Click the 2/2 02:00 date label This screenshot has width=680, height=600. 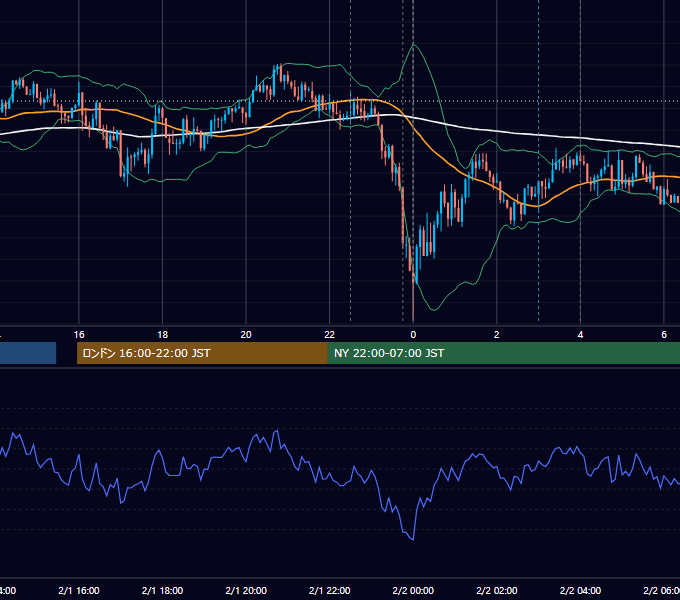click(x=497, y=590)
